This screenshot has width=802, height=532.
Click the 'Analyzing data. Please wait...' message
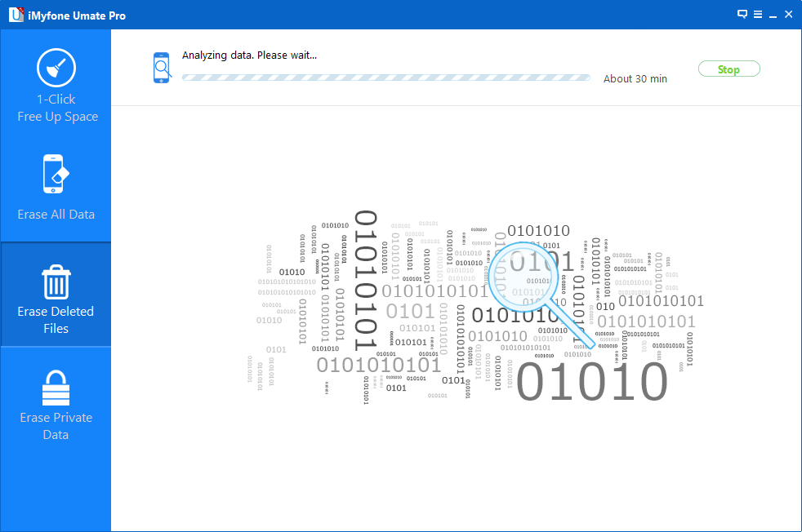[250, 55]
